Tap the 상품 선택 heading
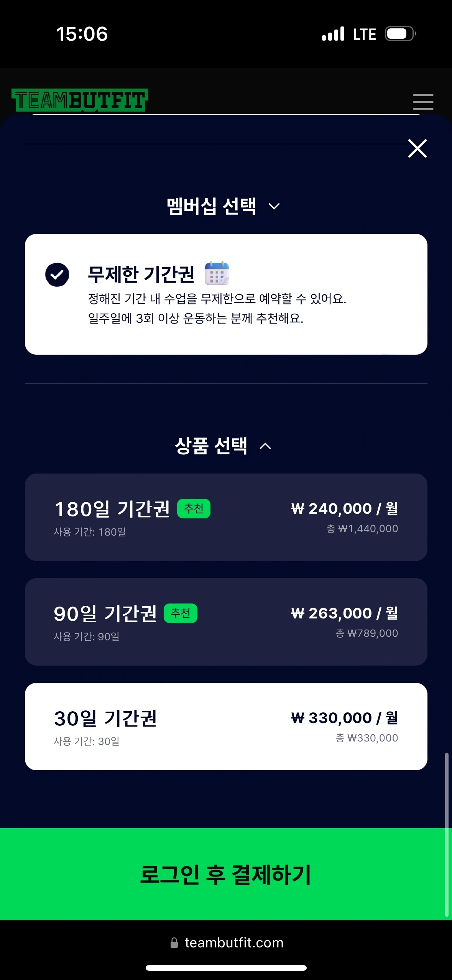The image size is (452, 980). 211,446
